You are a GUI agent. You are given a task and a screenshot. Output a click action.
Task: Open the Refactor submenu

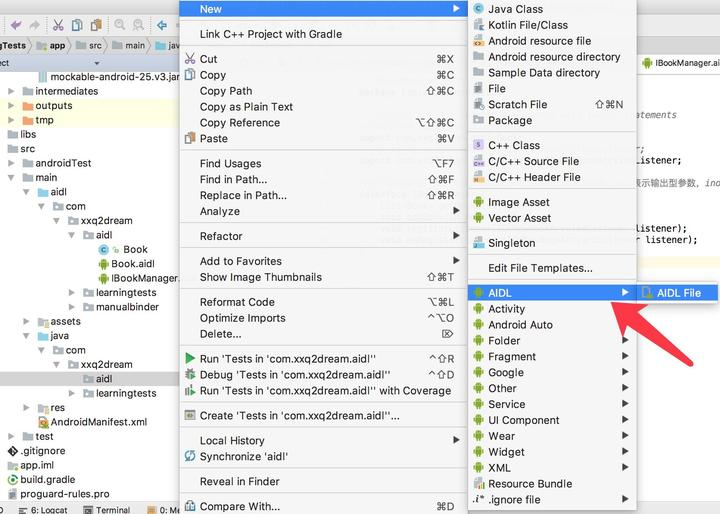click(x=323, y=236)
